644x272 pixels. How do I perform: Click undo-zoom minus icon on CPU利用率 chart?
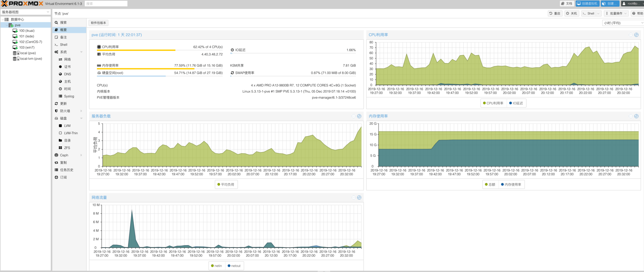[631, 35]
